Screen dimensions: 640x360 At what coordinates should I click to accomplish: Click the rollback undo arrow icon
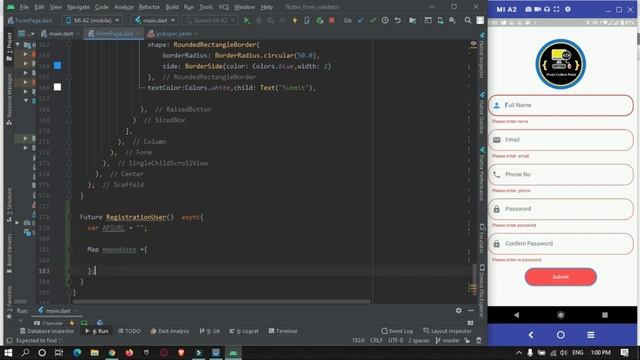coord(398,20)
